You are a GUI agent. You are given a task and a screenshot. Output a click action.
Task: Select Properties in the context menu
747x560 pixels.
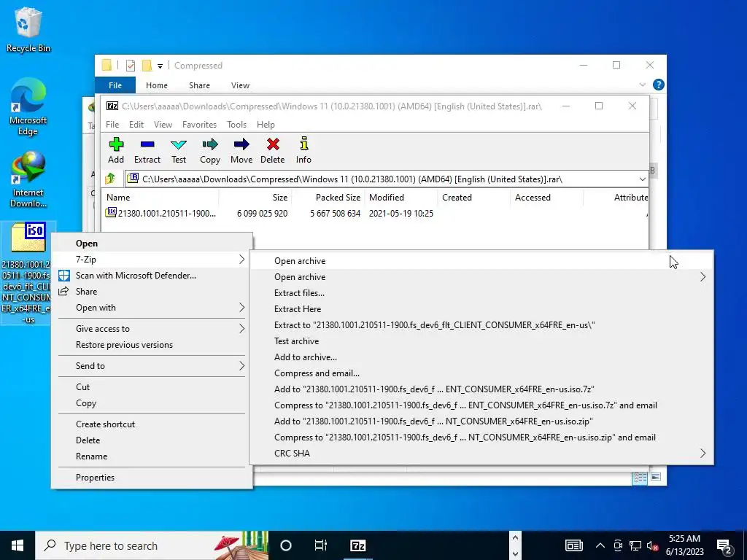(x=152, y=477)
